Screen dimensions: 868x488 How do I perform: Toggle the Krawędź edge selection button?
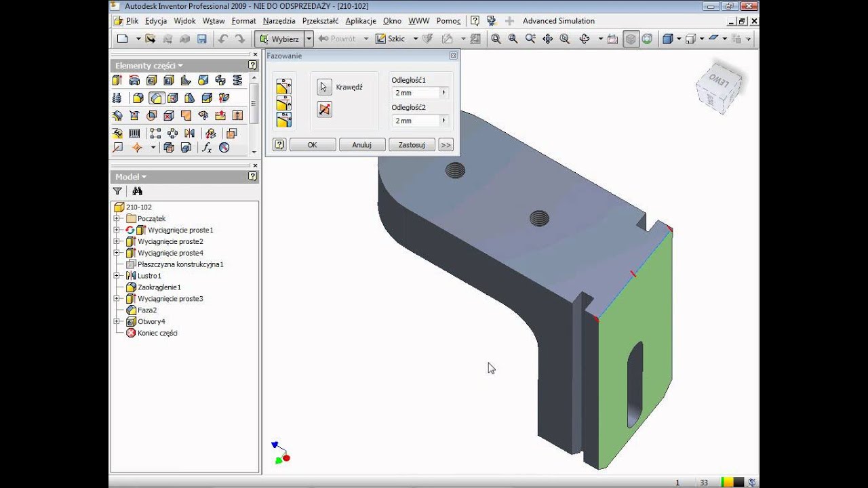point(325,87)
